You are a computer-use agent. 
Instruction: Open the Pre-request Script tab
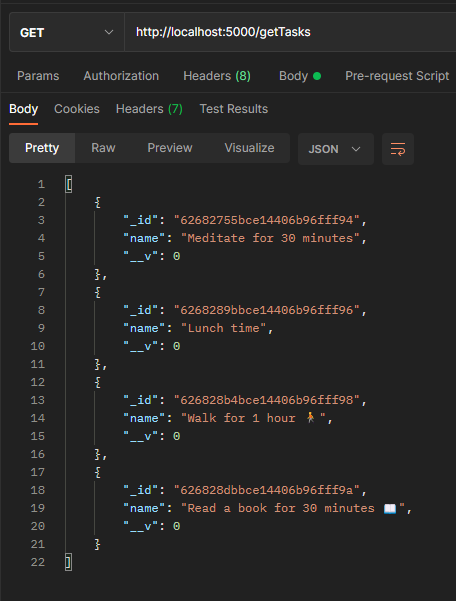pos(397,76)
